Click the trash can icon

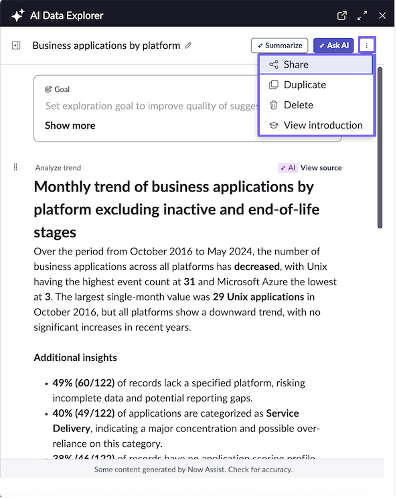tap(274, 105)
